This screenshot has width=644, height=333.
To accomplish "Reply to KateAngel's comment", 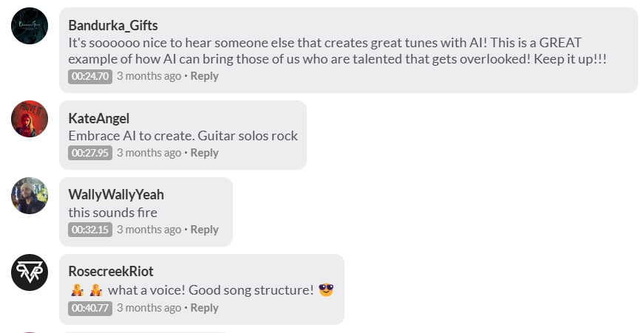I will tap(204, 153).
